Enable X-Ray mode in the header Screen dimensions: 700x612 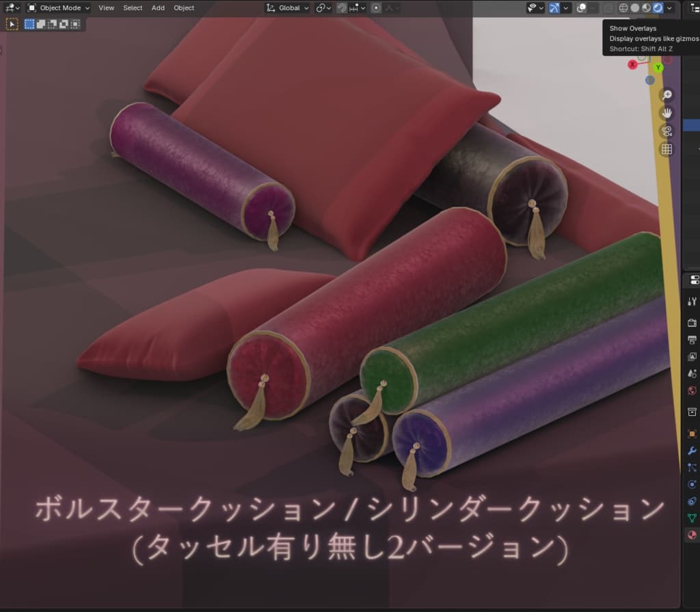point(606,8)
